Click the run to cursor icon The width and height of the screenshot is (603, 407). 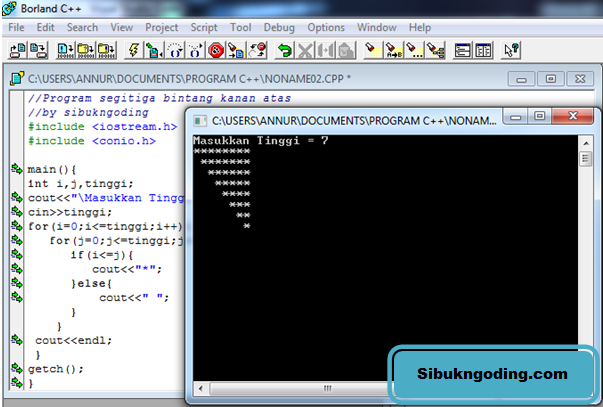tap(154, 50)
